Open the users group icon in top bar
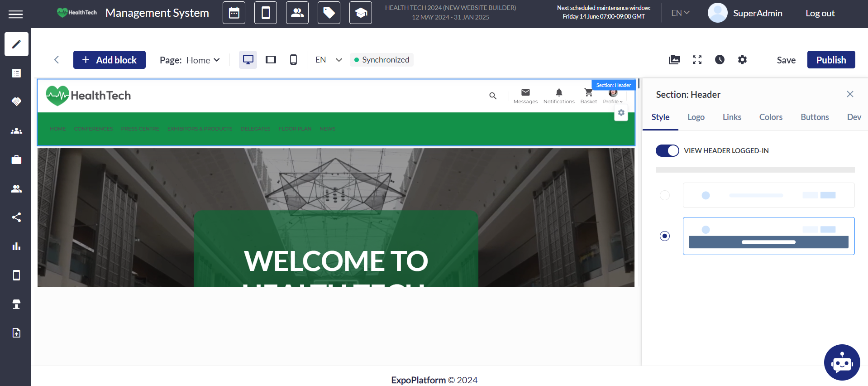The width and height of the screenshot is (868, 386). click(297, 13)
